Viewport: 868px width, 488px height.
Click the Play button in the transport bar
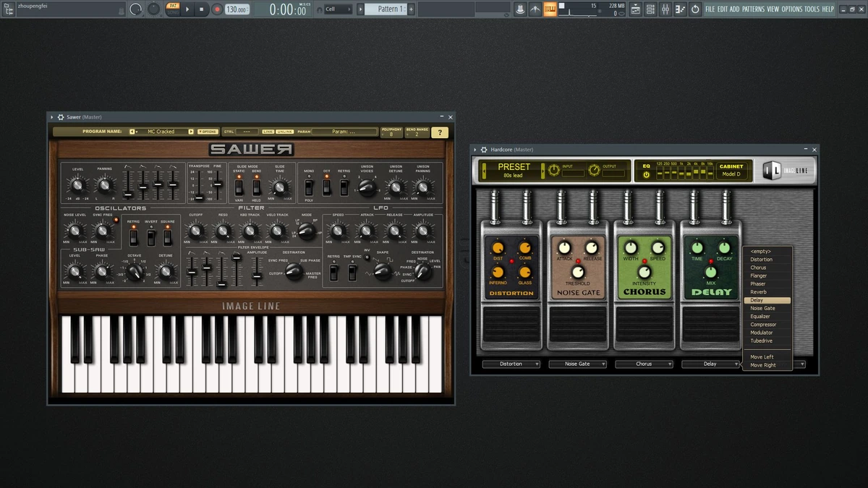188,9
